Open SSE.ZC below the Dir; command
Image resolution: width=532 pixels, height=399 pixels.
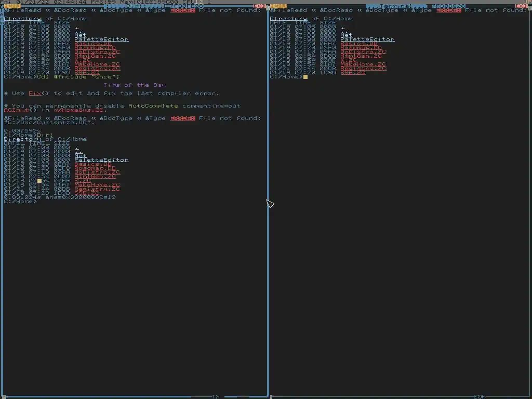click(x=87, y=193)
